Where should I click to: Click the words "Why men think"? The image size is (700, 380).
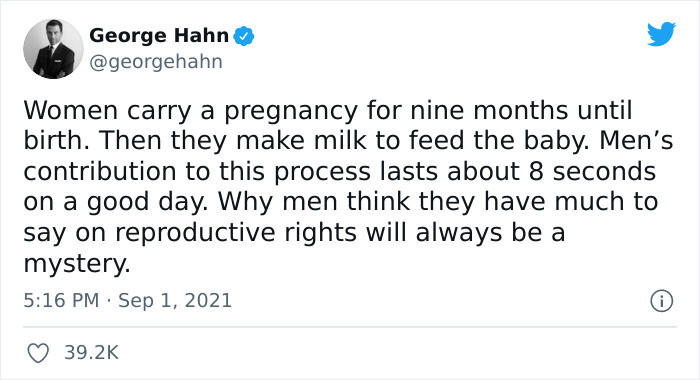(314, 202)
